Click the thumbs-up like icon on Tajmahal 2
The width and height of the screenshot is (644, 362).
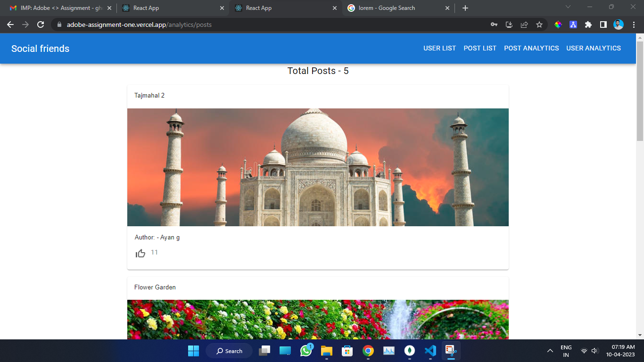[140, 254]
